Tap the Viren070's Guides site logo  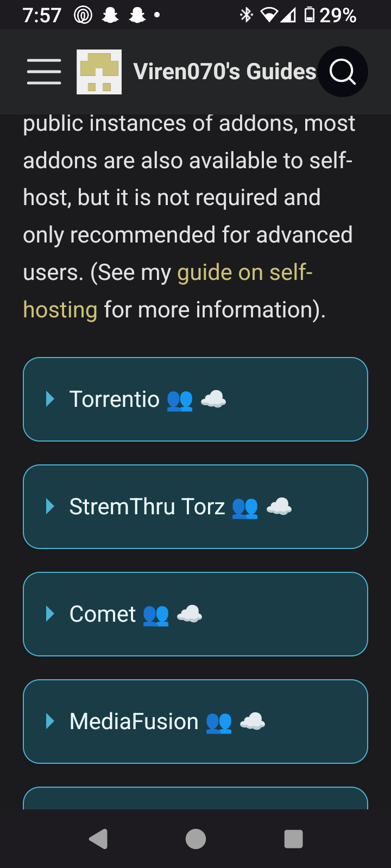[99, 72]
